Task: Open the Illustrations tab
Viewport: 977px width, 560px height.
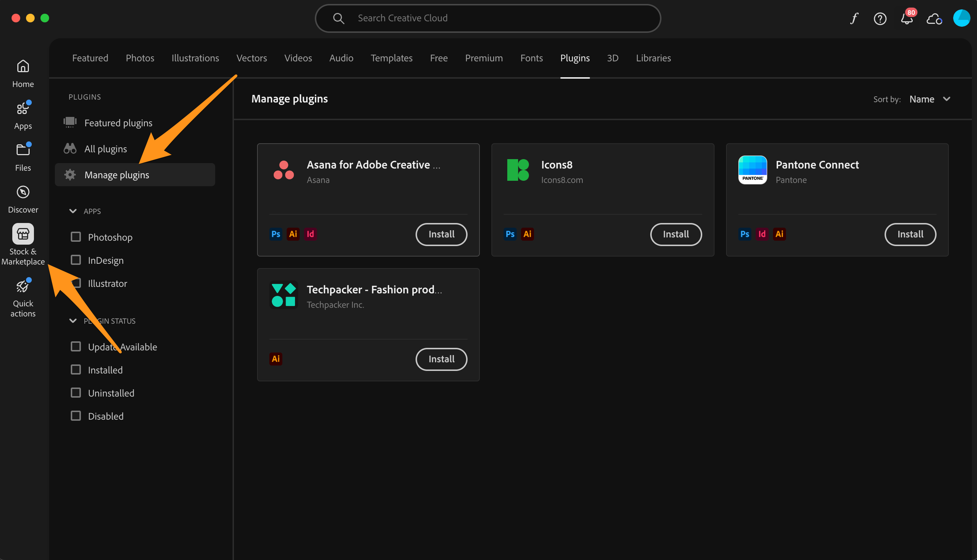Action: (195, 58)
